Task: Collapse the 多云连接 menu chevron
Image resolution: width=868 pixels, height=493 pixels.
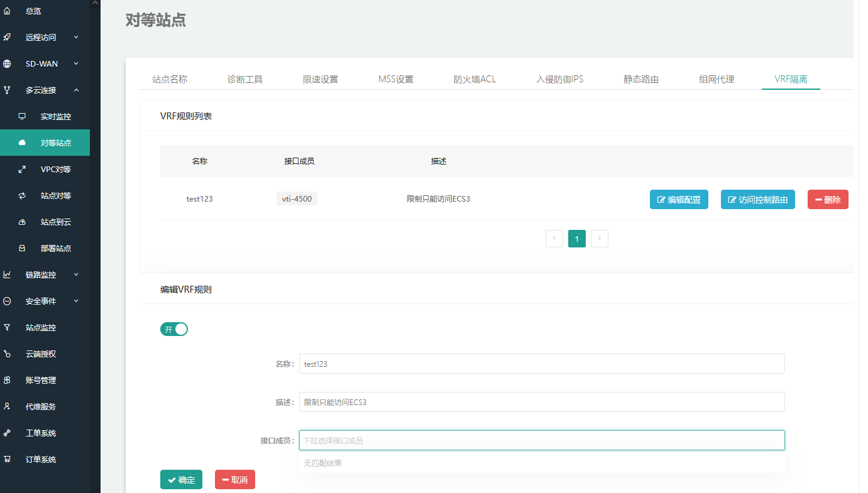Action: 76,90
